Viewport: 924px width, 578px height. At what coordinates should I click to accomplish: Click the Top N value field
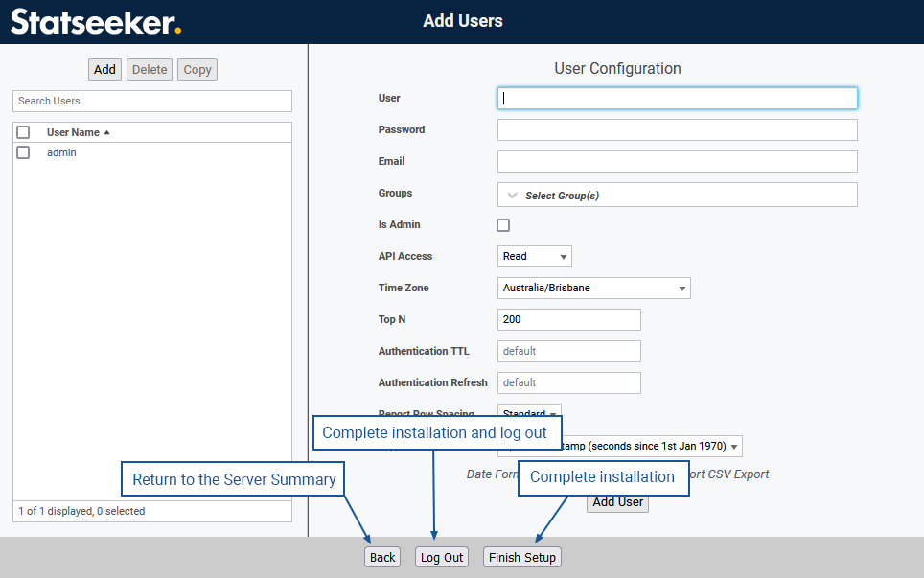pos(568,319)
